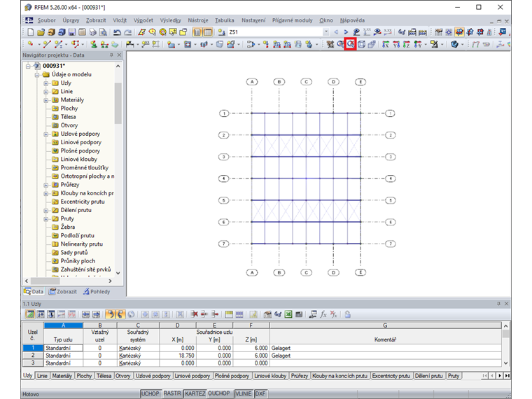Image resolution: width=532 pixels, height=399 pixels.
Task: Create a new model file
Action: (31, 32)
